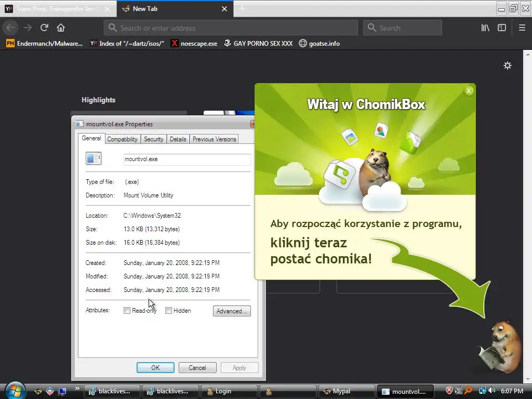532x399 pixels.
Task: Switch to the Compatibility tab
Action: 122,139
